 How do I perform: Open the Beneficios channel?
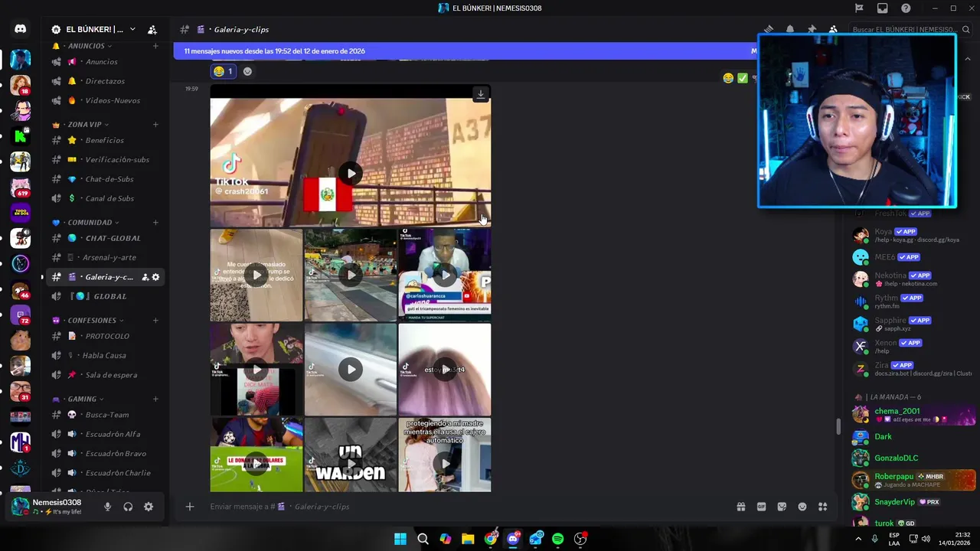(x=106, y=140)
